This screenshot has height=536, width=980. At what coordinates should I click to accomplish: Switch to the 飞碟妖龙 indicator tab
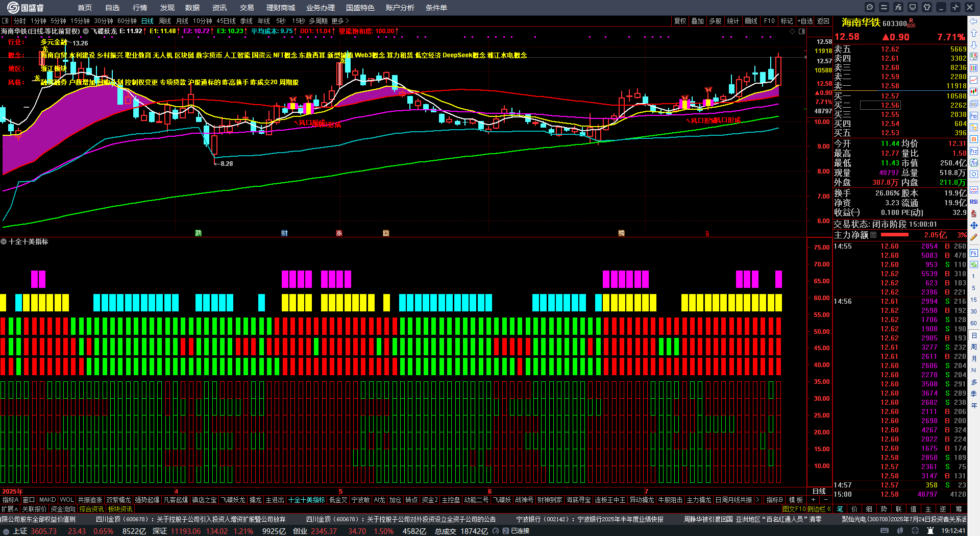[x=233, y=500]
